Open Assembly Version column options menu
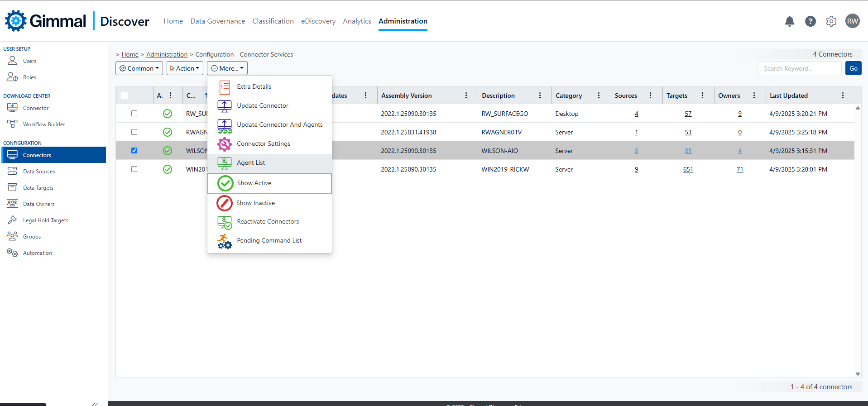This screenshot has width=868, height=406. click(x=466, y=96)
